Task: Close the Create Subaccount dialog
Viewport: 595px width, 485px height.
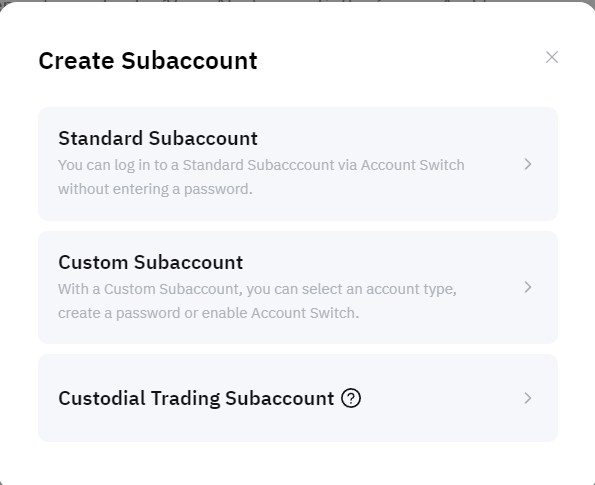Action: [x=552, y=57]
